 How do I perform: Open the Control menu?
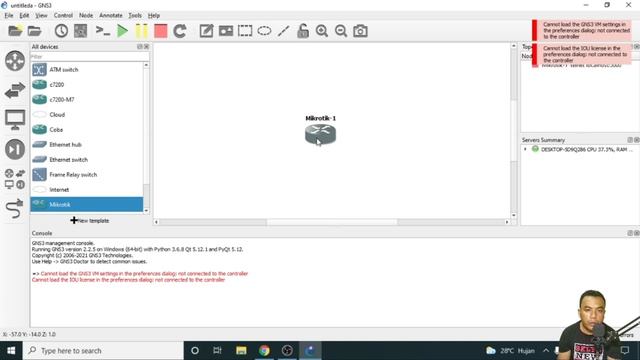(63, 16)
